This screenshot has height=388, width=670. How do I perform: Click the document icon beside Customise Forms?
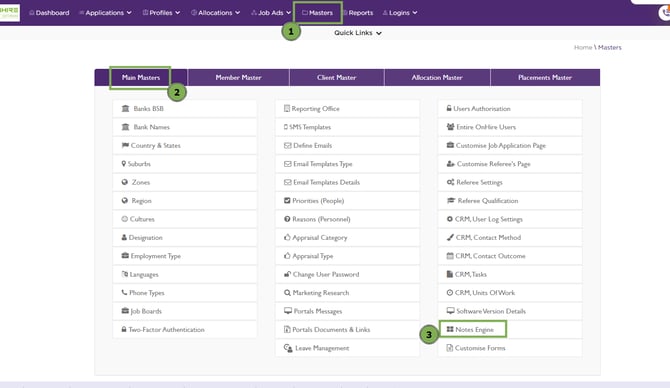point(450,348)
